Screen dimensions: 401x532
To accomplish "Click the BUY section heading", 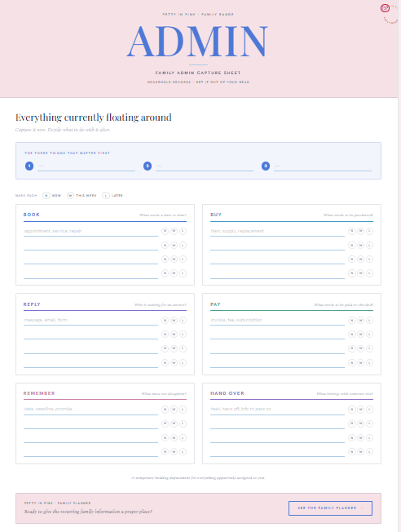I will [x=216, y=215].
